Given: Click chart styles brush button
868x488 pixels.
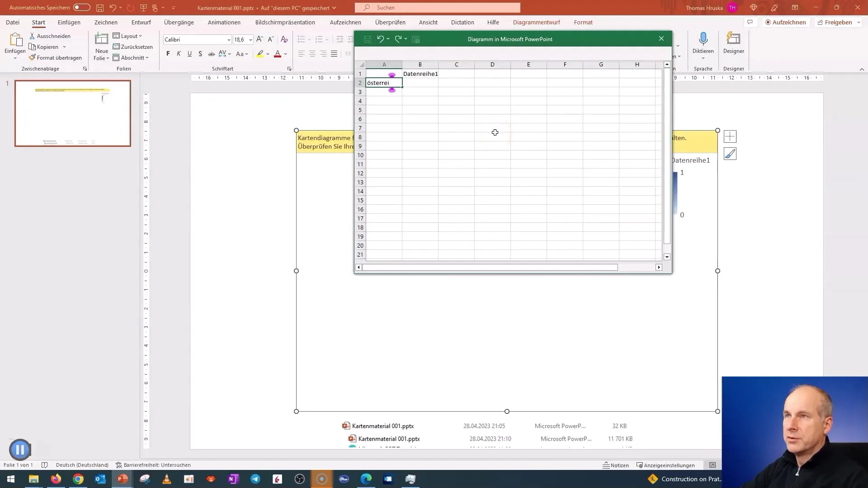Looking at the screenshot, I should tap(730, 154).
